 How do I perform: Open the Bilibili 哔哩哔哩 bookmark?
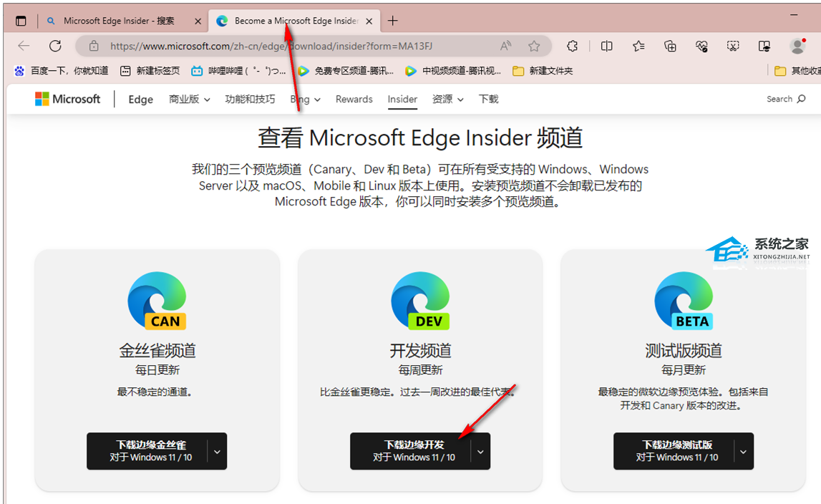coord(239,71)
